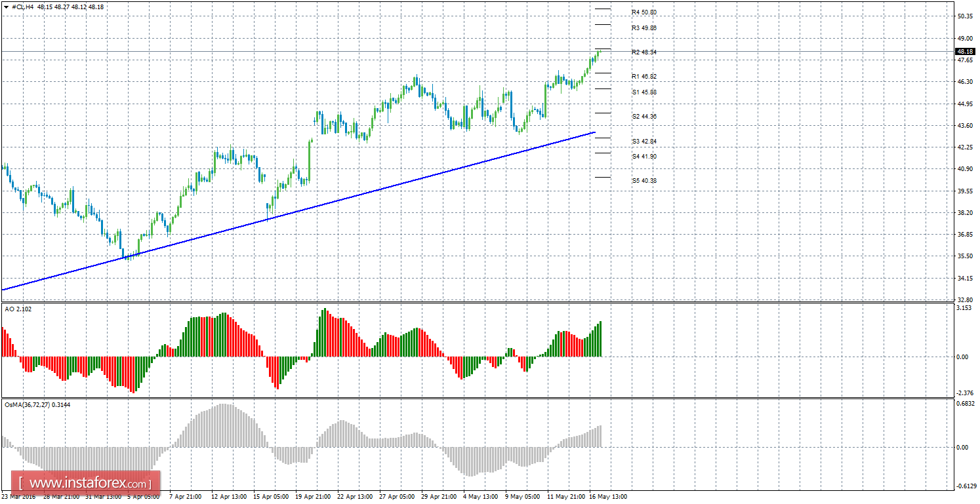
Task: Click the 49.00 price scale value
Action: tap(964, 38)
